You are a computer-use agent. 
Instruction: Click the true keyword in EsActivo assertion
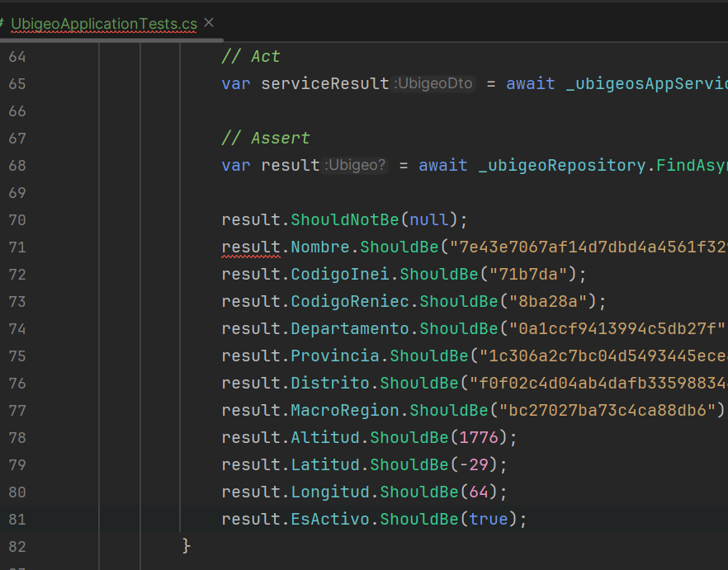[x=488, y=520]
